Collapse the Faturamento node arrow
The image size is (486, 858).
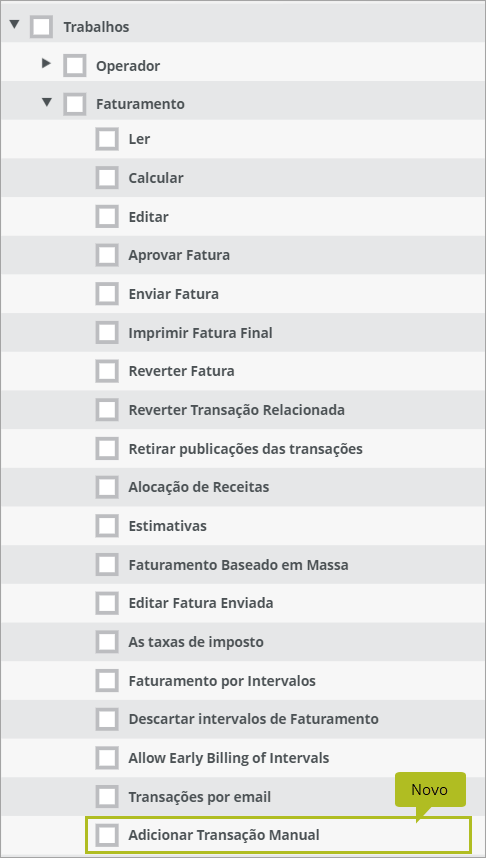47,102
